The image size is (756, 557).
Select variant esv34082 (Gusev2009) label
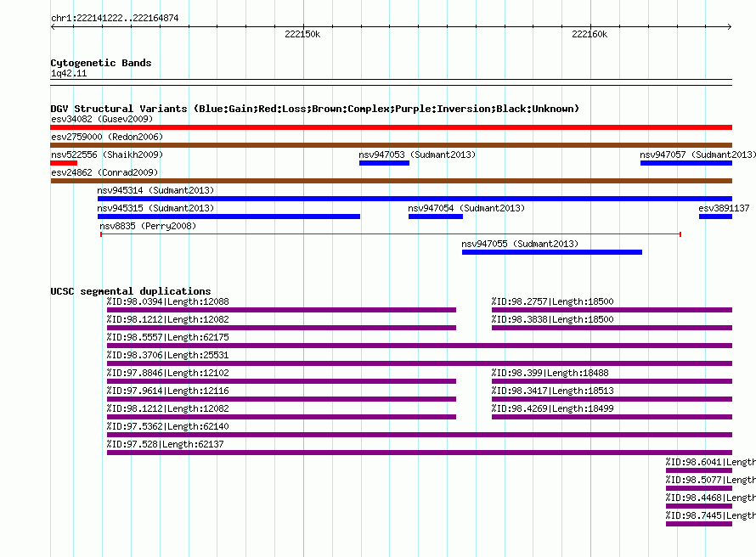click(102, 119)
